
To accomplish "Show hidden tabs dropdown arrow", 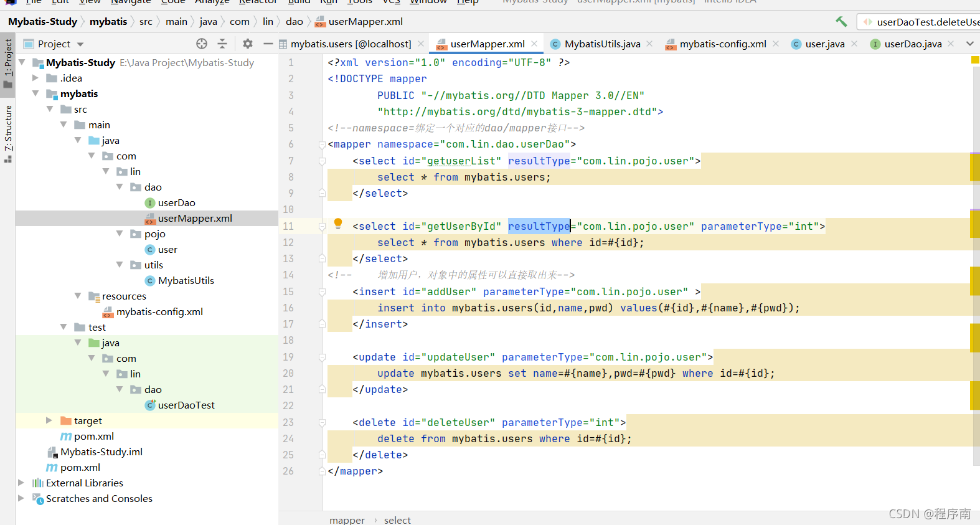I will click(969, 44).
